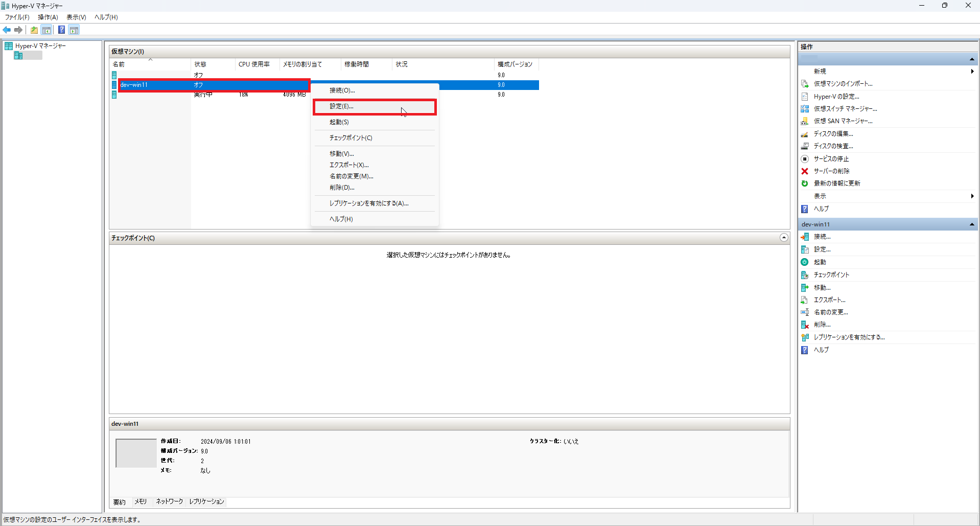Click the エクスポート icon in dev-win11 actions
The image size is (980, 526).
pos(805,300)
